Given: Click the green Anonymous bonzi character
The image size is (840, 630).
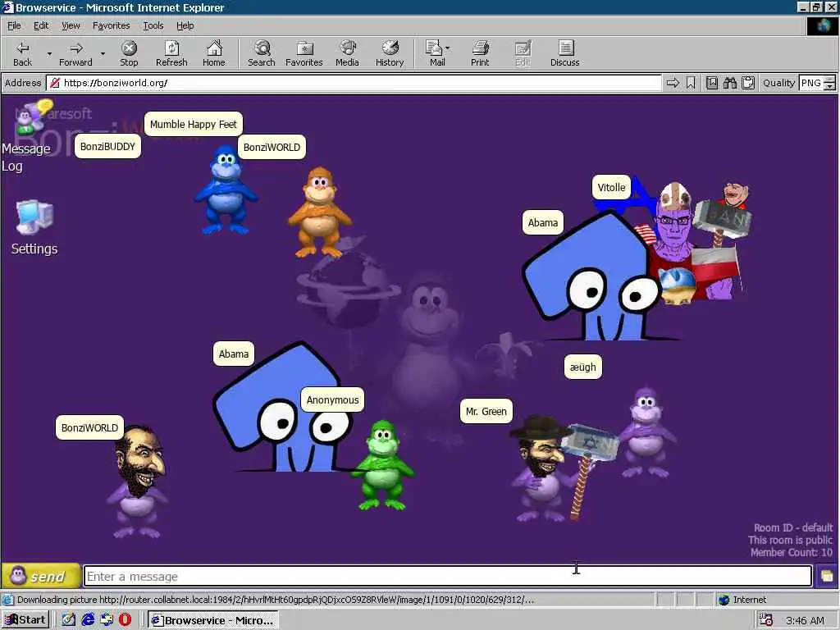Looking at the screenshot, I should [383, 465].
